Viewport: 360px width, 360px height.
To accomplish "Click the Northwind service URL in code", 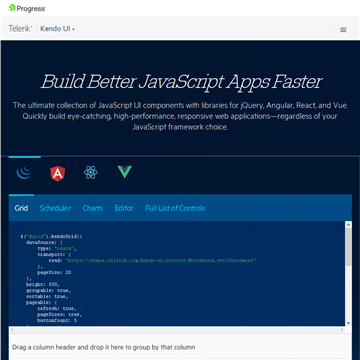I will 160,260.
